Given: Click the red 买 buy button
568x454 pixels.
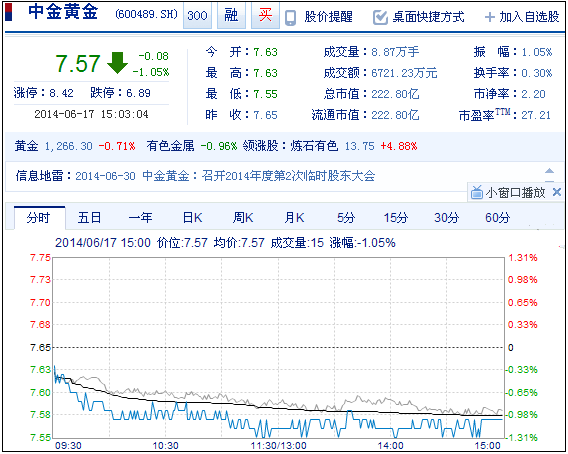Looking at the screenshot, I should (x=265, y=16).
